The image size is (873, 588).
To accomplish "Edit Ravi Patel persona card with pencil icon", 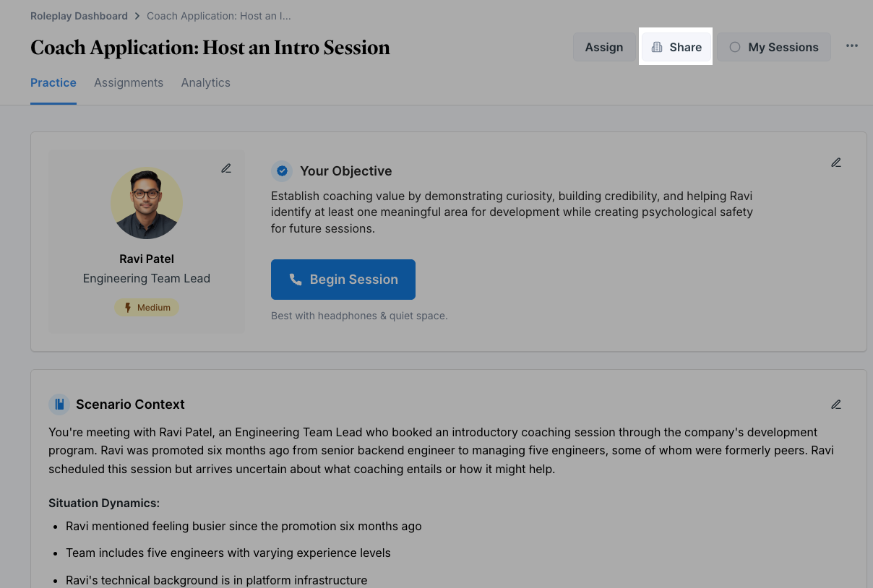I will coord(226,168).
